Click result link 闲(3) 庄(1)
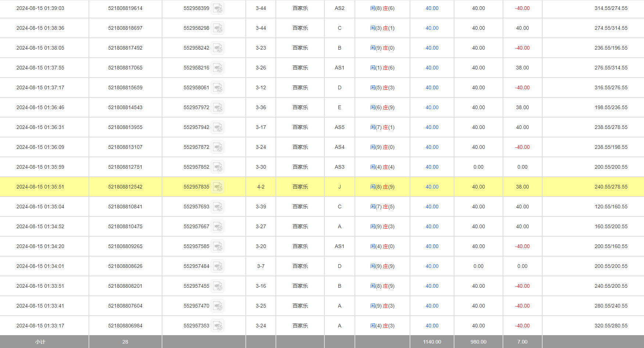Image resolution: width=644 pixels, height=348 pixels. pos(382,28)
